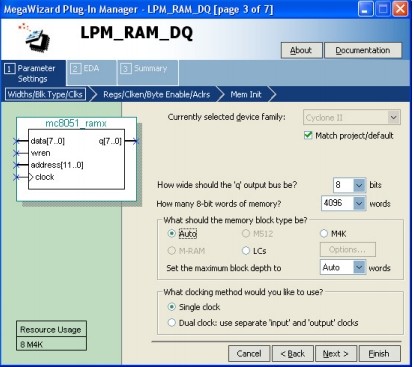This screenshot has height=367, width=414.
Task: Open the Documentation button
Action: click(363, 50)
